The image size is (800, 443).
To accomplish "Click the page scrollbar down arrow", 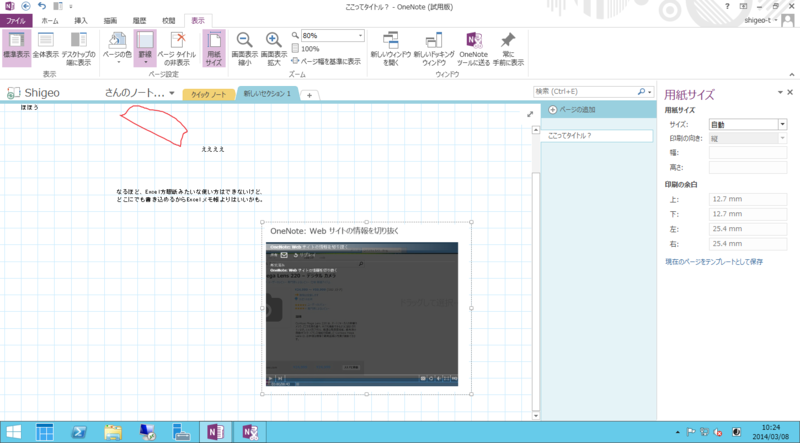I will (536, 415).
